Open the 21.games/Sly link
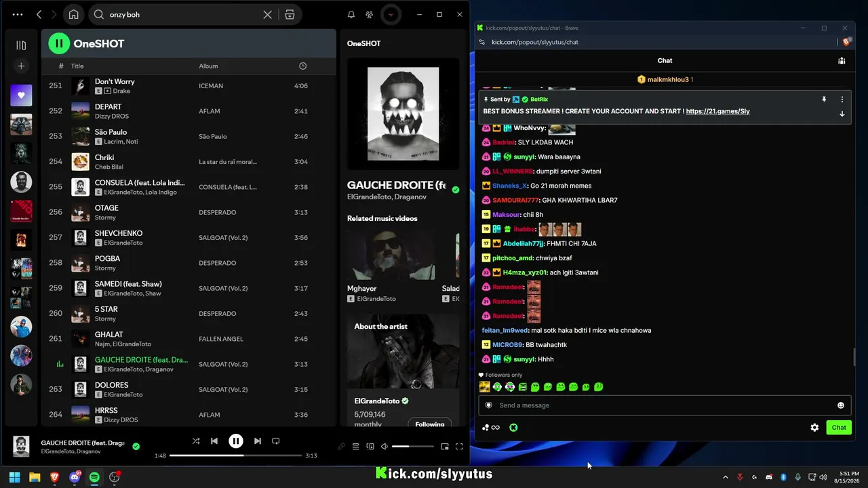 (x=717, y=111)
